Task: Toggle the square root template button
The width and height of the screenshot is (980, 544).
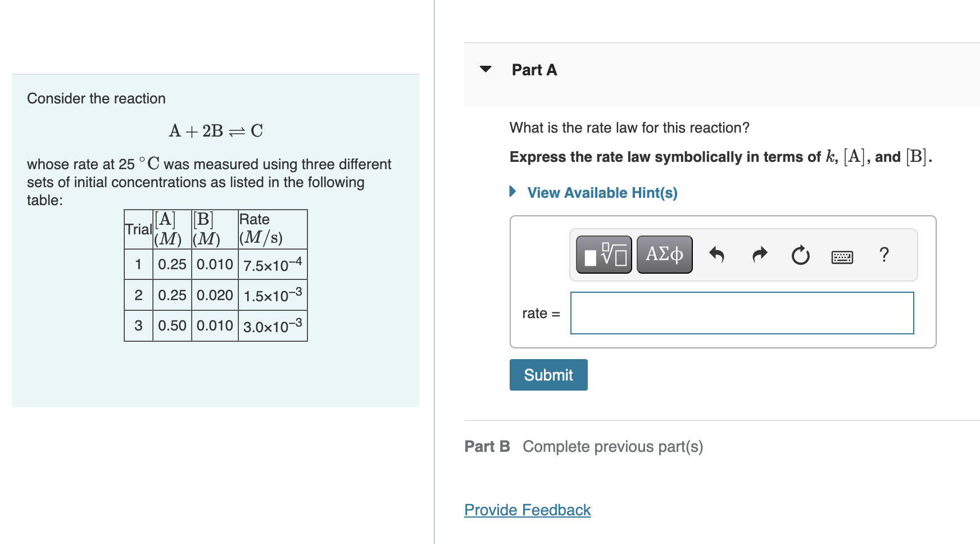Action: coord(603,255)
